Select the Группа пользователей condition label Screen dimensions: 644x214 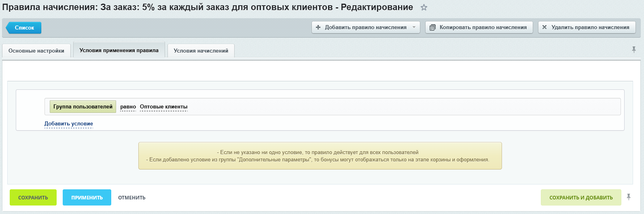coord(83,107)
